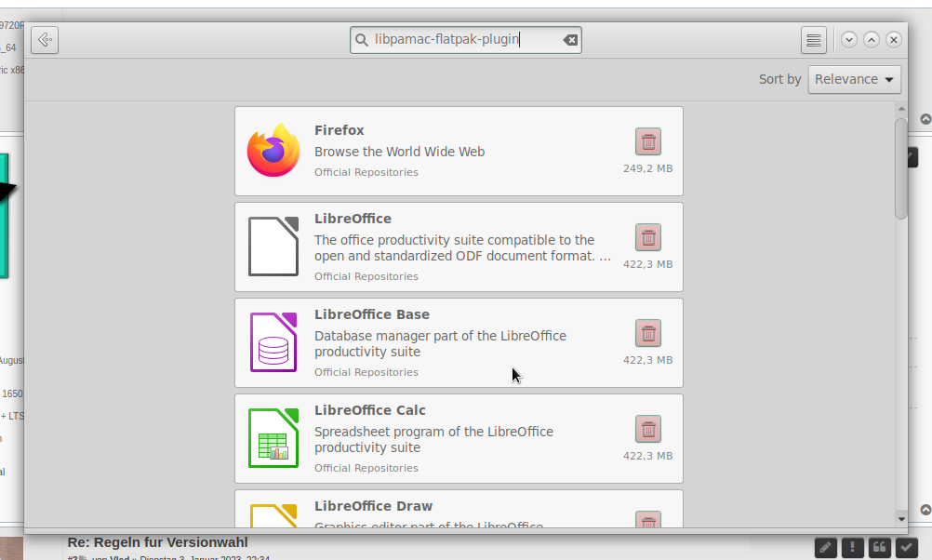
Task: Go back with the back arrow button
Action: (45, 40)
